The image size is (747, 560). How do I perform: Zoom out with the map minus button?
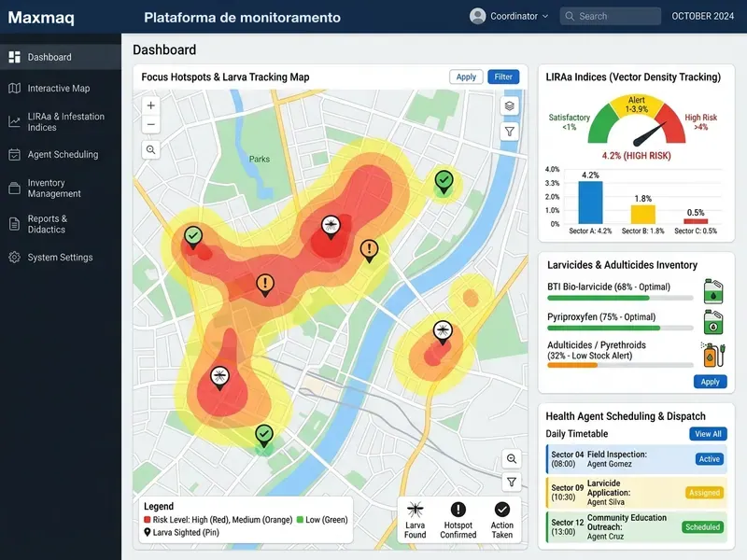[151, 125]
